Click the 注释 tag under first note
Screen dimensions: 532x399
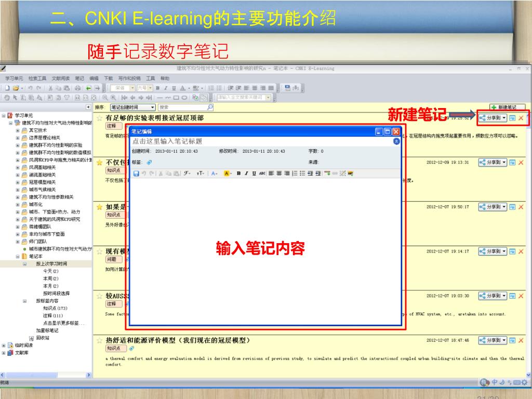[113, 126]
